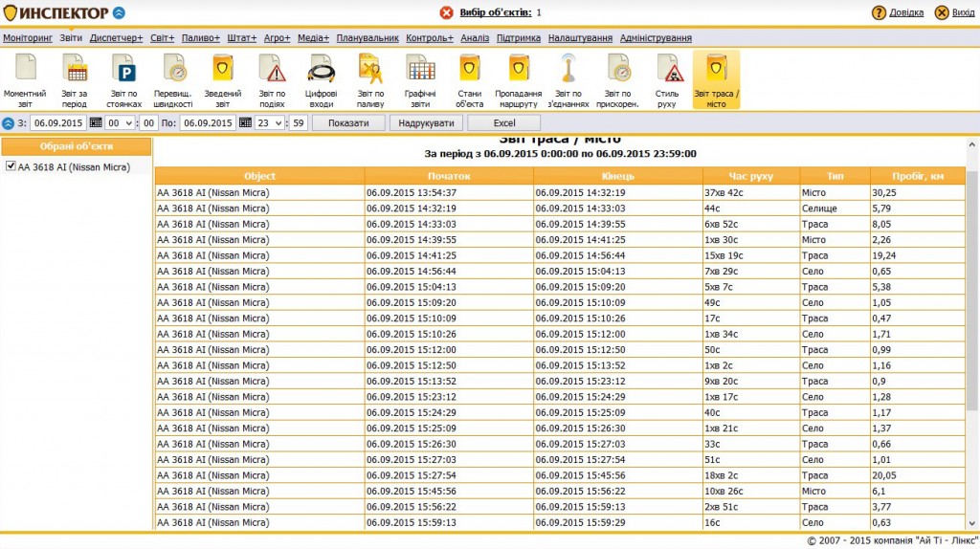Collapse filter bar with blue arrow near З:

click(x=8, y=123)
